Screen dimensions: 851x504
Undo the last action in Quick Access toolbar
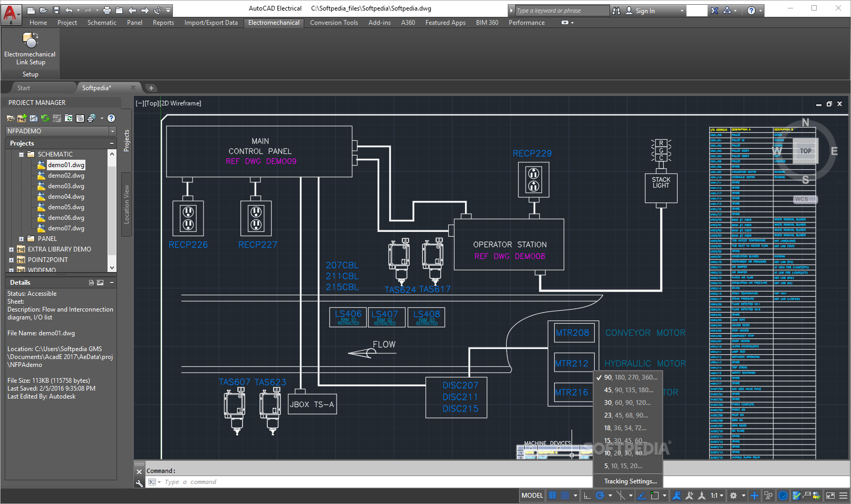pyautogui.click(x=69, y=10)
